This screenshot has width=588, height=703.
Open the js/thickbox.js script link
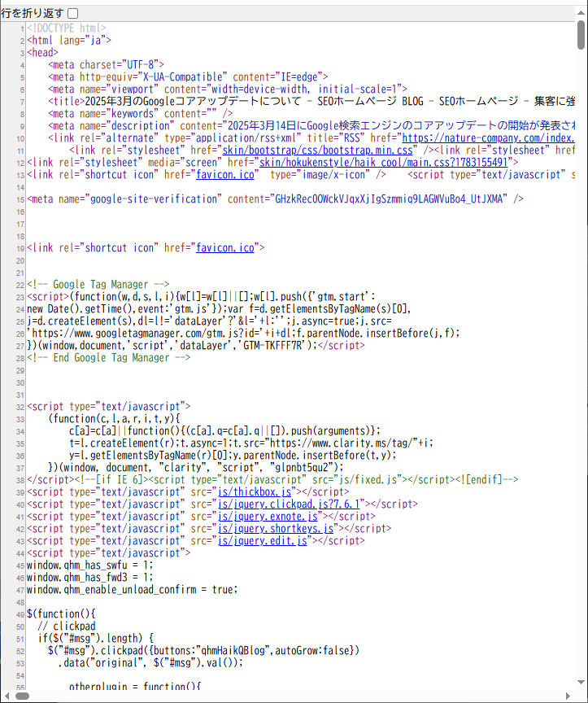(x=254, y=491)
